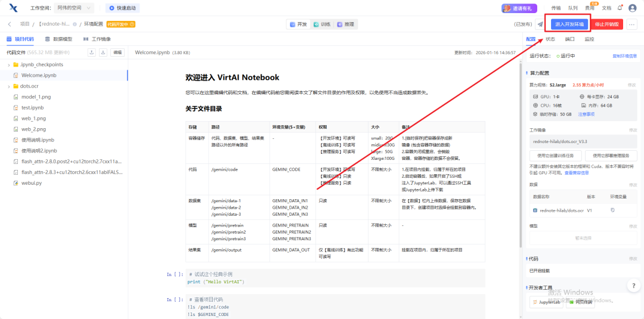Click 复制环境信息 link
Screen dimensions: 644x319
pyautogui.click(x=625, y=56)
